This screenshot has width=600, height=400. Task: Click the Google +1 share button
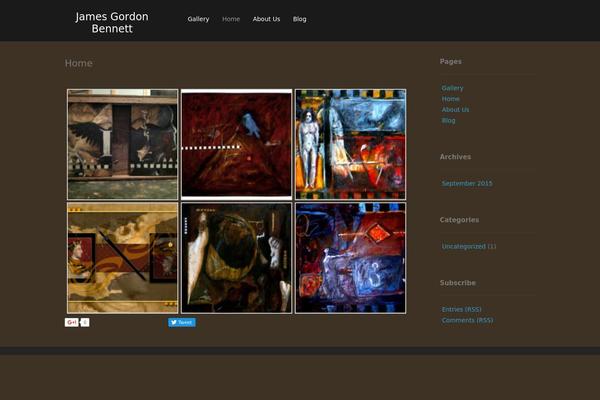(x=71, y=322)
